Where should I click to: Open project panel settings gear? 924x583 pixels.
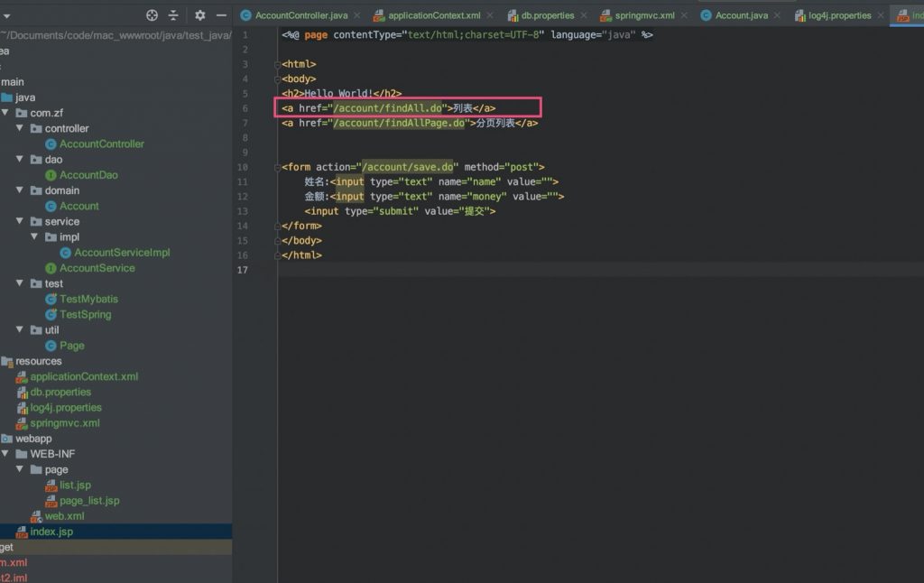pos(200,15)
